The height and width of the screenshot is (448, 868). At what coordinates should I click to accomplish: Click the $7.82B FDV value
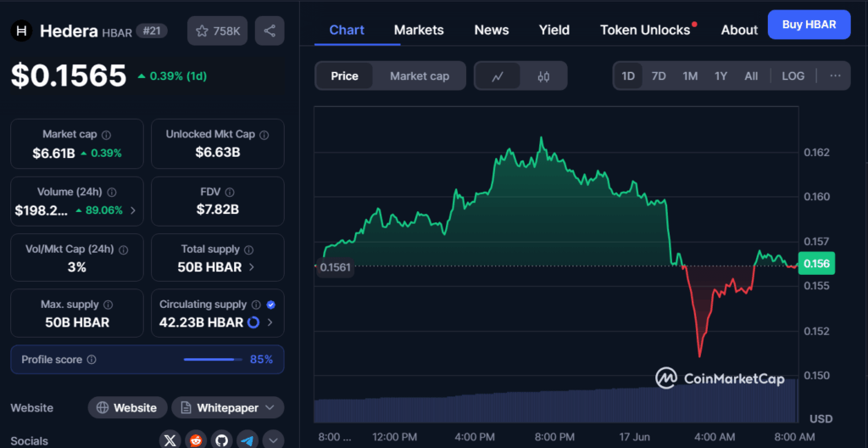[218, 210]
